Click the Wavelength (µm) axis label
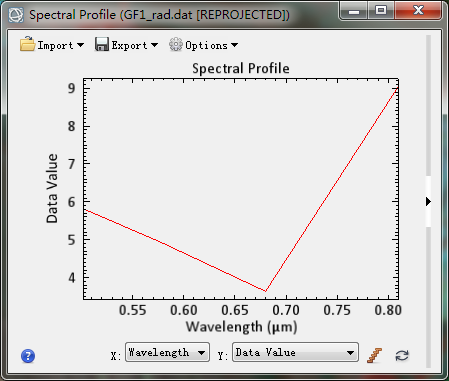 tap(241, 327)
